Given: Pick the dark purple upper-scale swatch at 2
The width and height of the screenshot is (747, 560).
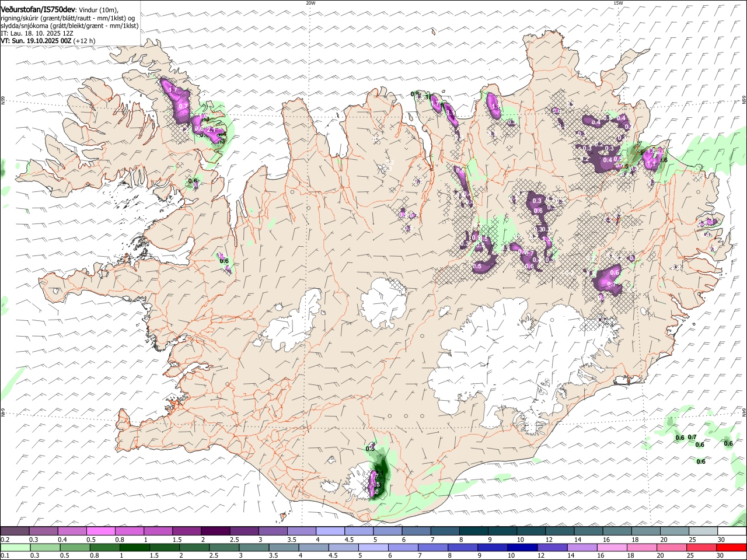Looking at the screenshot, I should [215, 531].
